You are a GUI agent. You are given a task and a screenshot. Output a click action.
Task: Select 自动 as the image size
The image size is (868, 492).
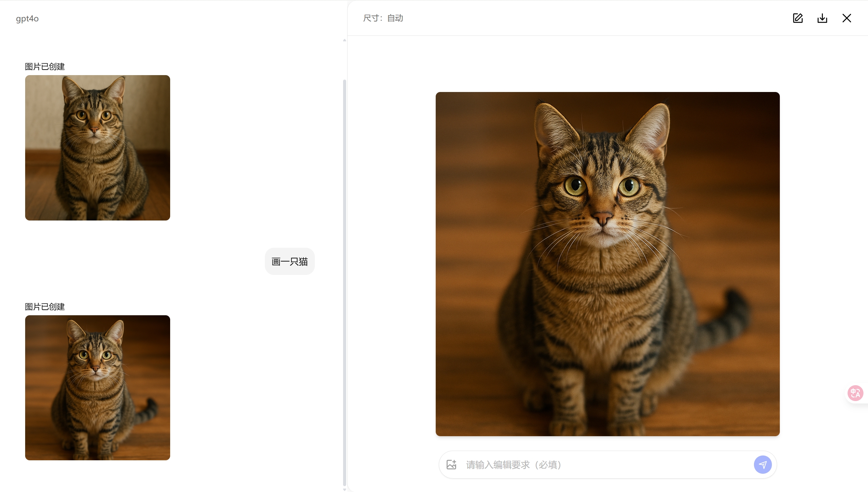click(x=395, y=18)
